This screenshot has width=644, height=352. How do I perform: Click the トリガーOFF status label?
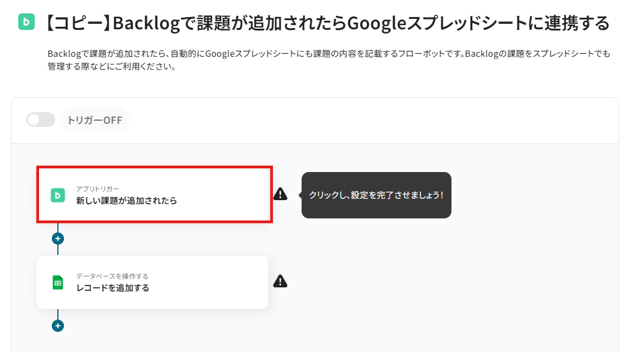pos(94,120)
